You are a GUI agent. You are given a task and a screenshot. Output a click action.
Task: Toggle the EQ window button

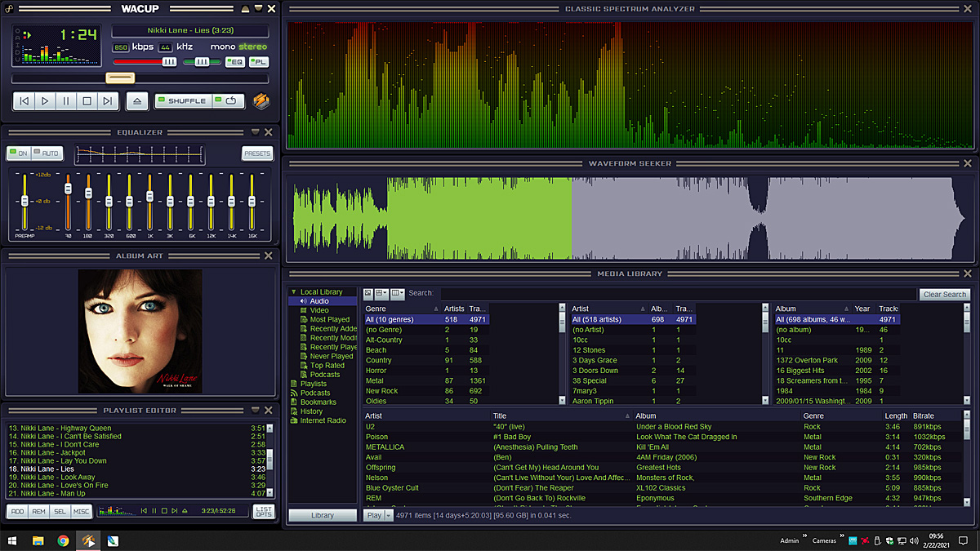pyautogui.click(x=234, y=62)
